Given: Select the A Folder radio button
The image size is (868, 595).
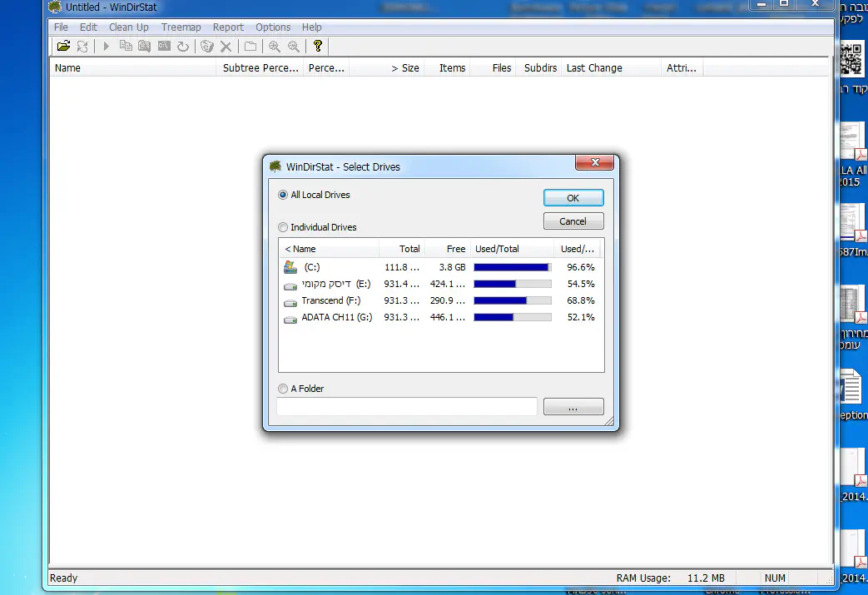Looking at the screenshot, I should point(283,389).
